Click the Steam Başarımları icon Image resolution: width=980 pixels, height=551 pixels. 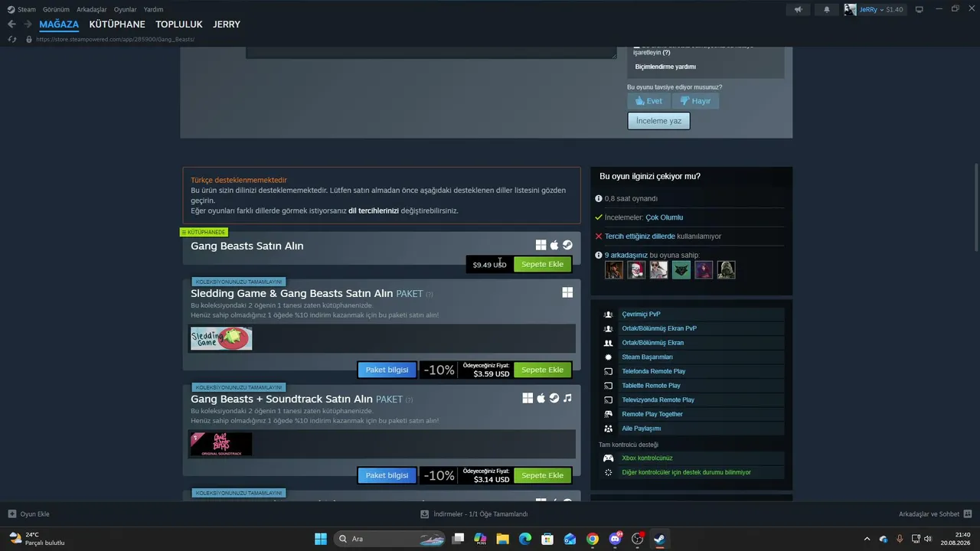609,357
